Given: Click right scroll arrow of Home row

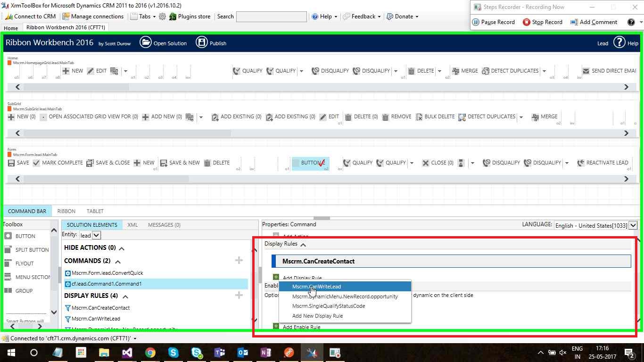Looking at the screenshot, I should (626, 87).
